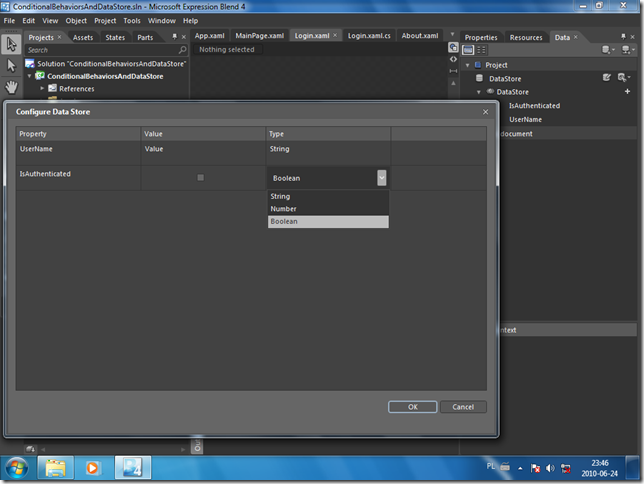Collapse the Project node in the Data panel
644x484 pixels.
467,64
